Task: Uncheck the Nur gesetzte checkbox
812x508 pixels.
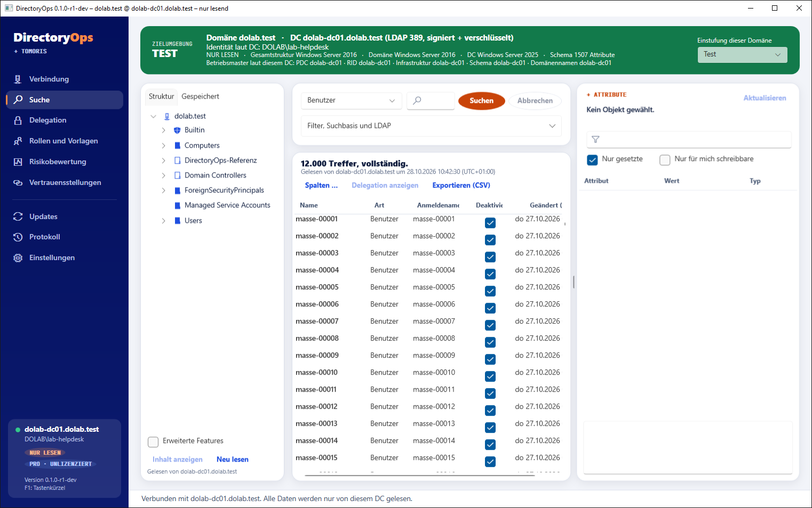Action: tap(592, 160)
